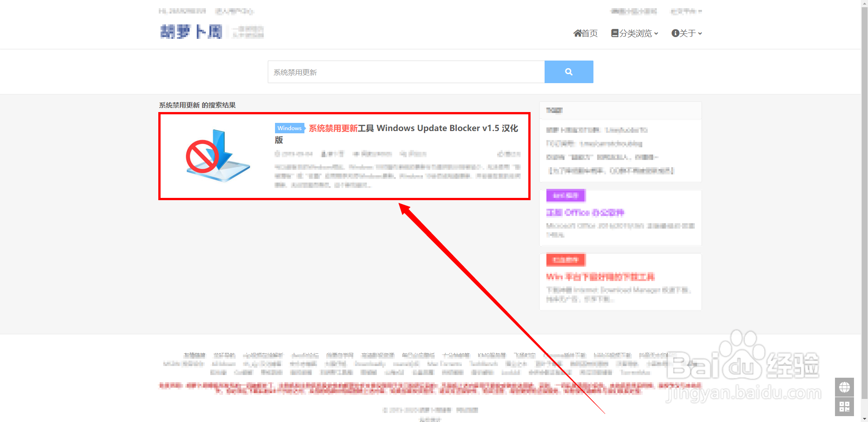Click the blue Windows category tag
This screenshot has height=422, width=868.
click(x=289, y=128)
